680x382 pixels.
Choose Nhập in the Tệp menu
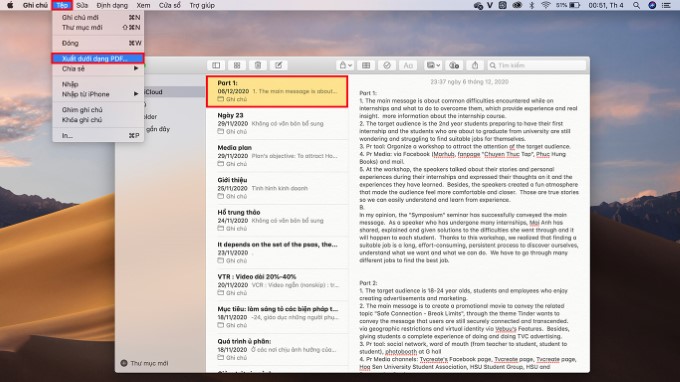[98, 84]
